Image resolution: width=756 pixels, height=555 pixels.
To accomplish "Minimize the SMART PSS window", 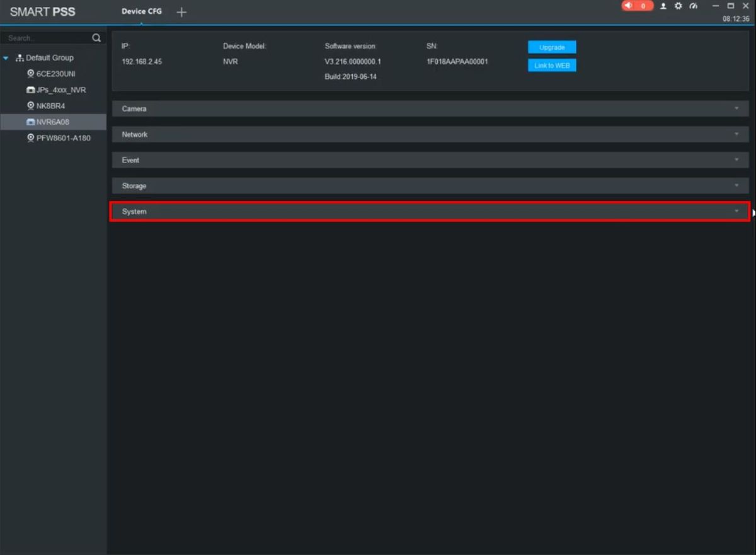I will point(716,6).
